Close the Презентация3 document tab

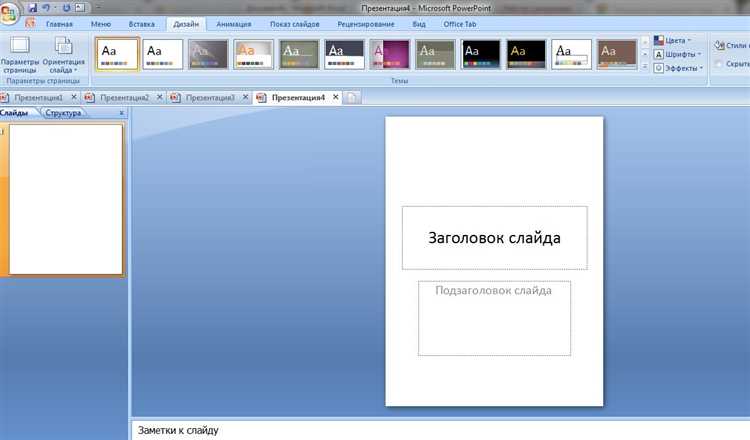pos(245,97)
